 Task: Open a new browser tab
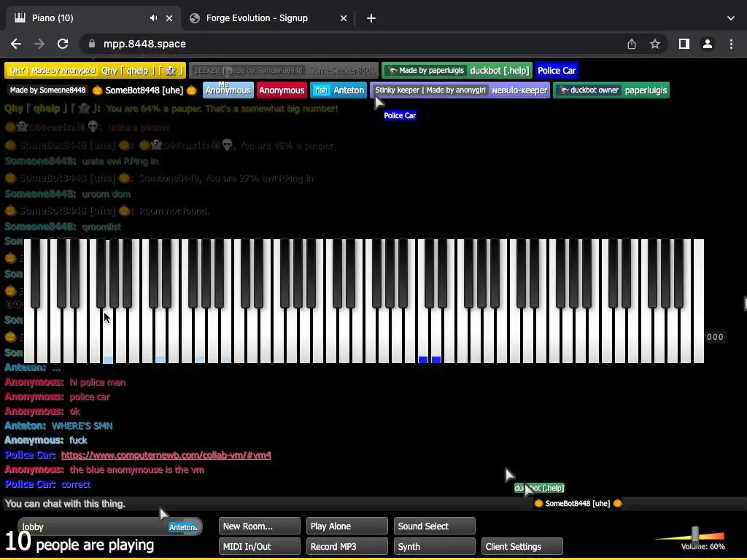371,18
